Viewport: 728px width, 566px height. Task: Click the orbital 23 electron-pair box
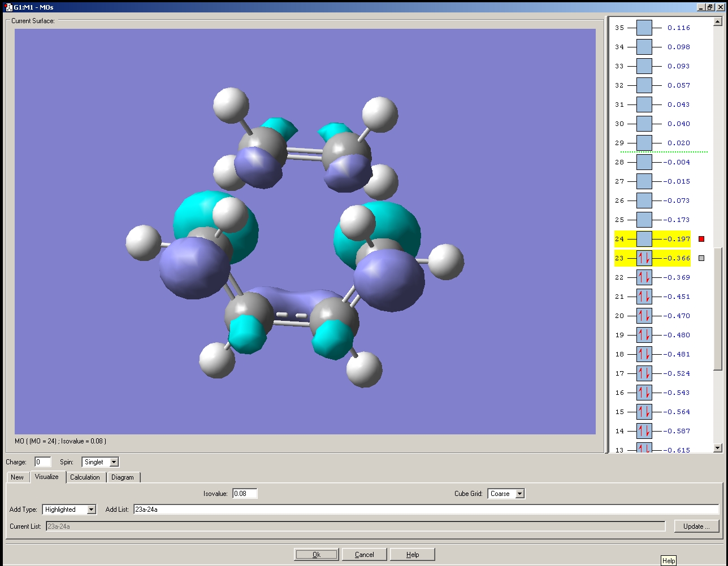coord(644,258)
